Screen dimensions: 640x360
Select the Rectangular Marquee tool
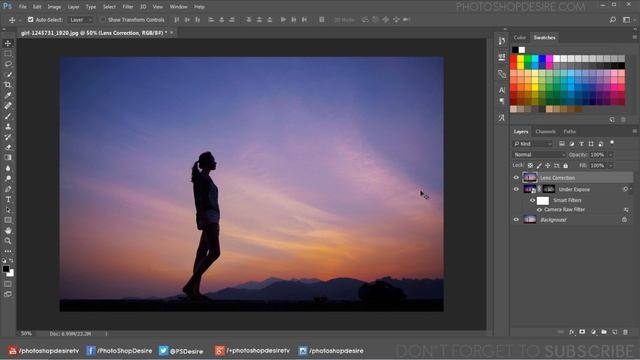pyautogui.click(x=8, y=54)
